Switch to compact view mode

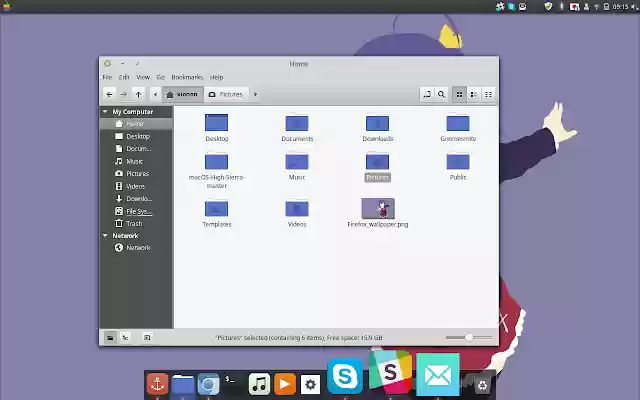(488, 94)
